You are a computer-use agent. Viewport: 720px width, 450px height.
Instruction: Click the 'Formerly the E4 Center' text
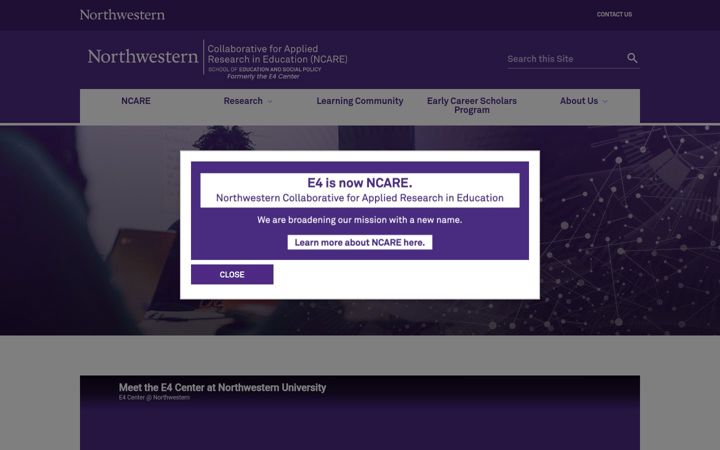coord(263,76)
